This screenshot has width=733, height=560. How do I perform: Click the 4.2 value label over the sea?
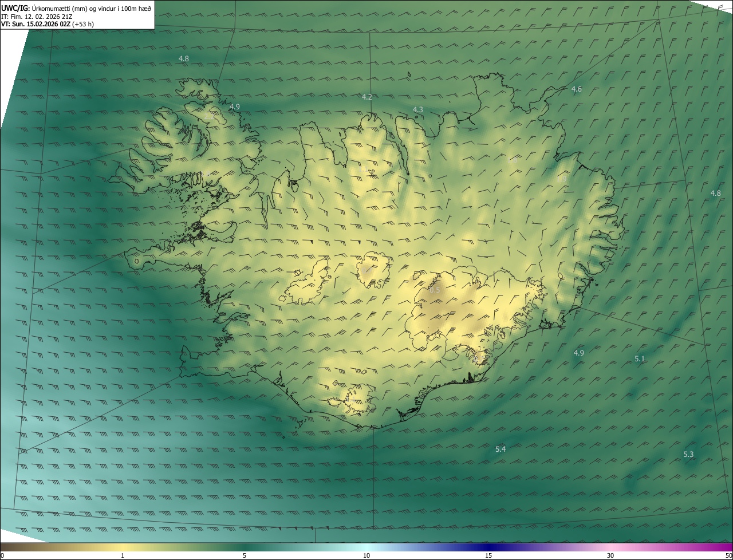367,97
